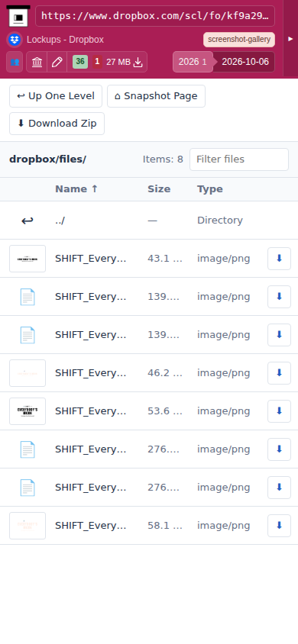Screen dimensions: 298x644
Task: Click the 43.1 size cell
Action: (165, 259)
